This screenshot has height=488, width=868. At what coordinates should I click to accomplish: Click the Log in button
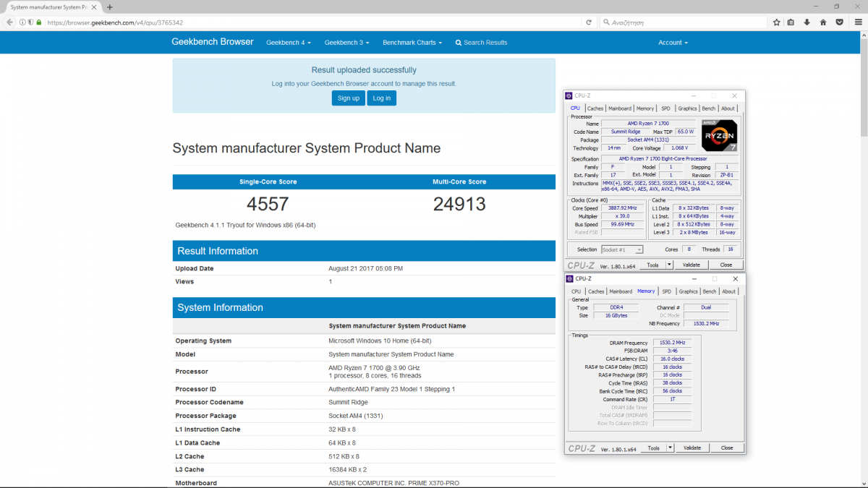tap(381, 98)
